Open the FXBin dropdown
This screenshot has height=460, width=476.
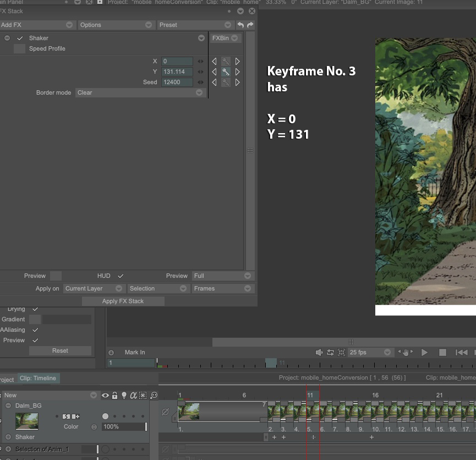coord(225,39)
